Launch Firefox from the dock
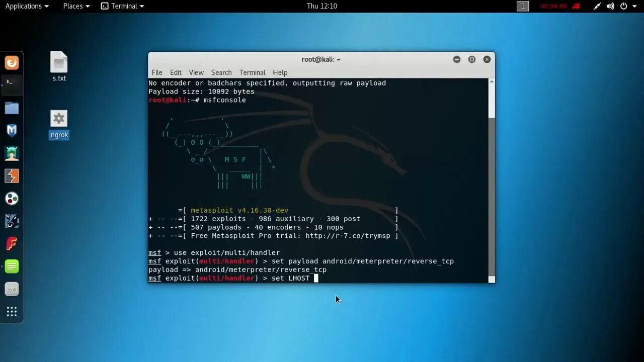644x362 pixels. pos(12,63)
